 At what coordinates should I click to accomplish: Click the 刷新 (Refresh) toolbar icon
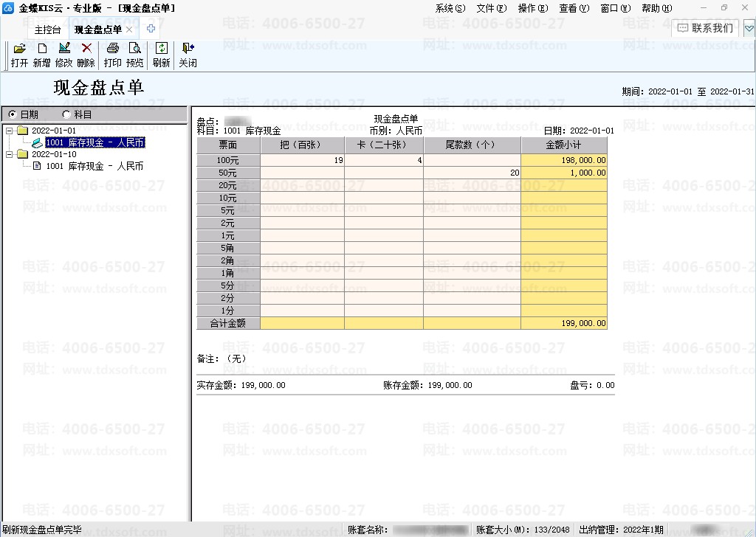pos(162,48)
